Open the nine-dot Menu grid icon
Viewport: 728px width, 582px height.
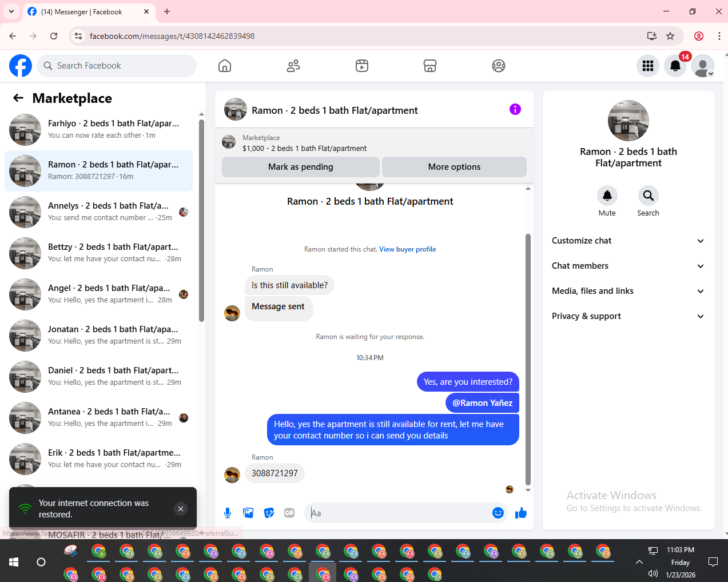[648, 66]
